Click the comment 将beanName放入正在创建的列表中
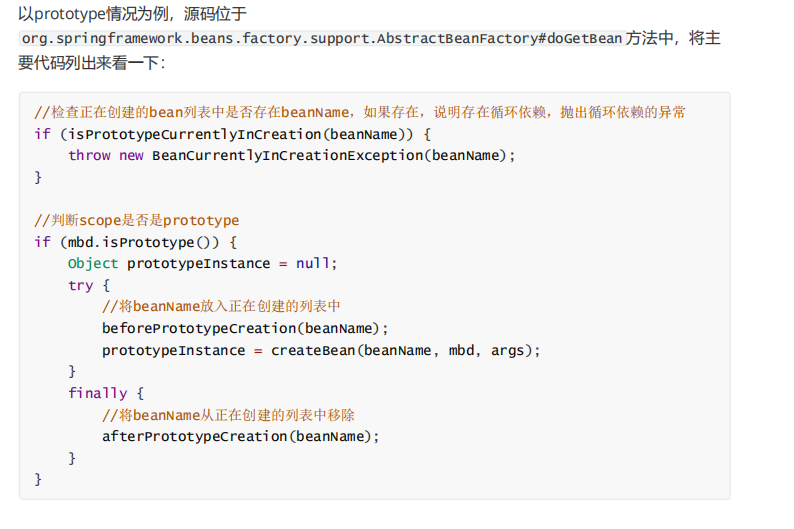Screen dimensions: 794x529 coord(222,307)
